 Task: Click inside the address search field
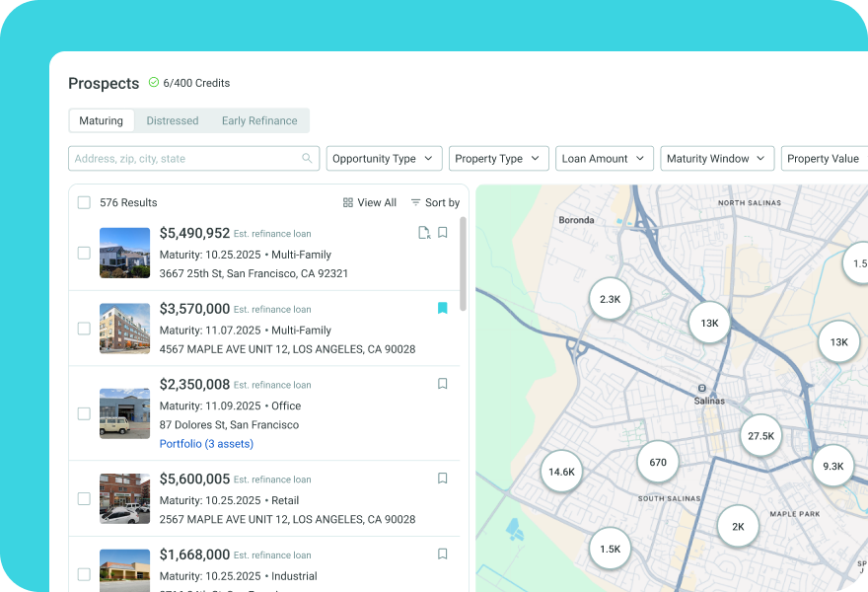tap(193, 159)
